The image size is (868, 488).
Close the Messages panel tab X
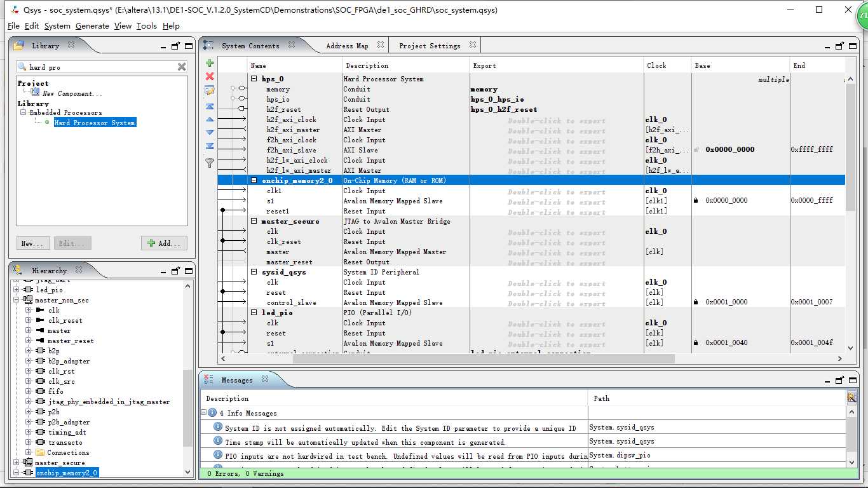pyautogui.click(x=265, y=379)
